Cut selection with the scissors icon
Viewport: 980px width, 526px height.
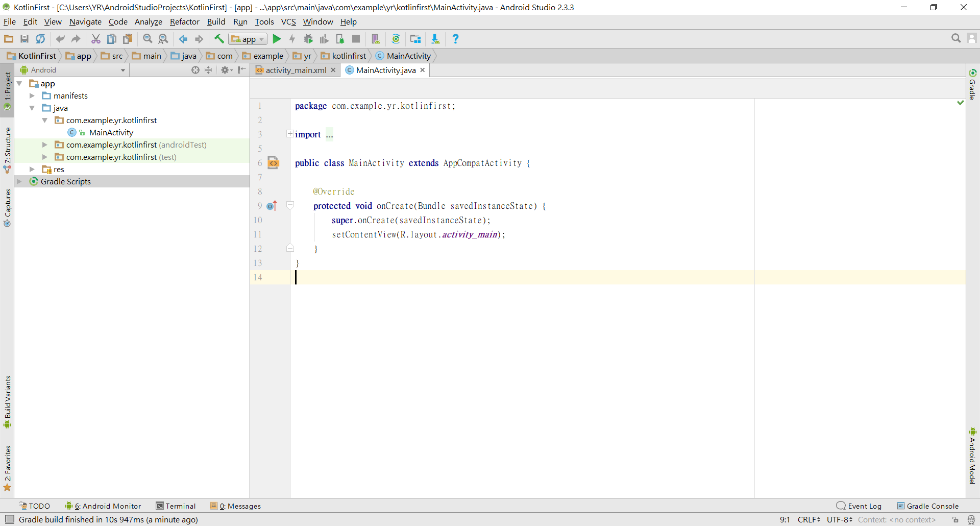point(96,39)
